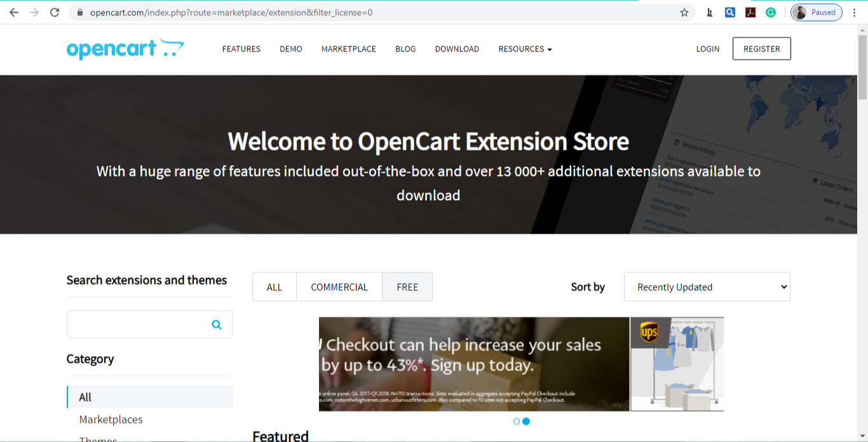Select the COMMERCIAL filter tab

(339, 287)
